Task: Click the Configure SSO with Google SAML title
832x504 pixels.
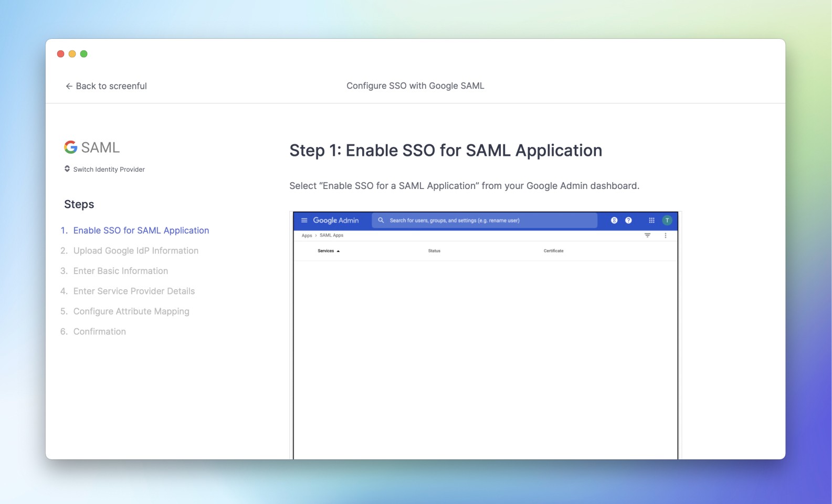Action: coord(415,86)
